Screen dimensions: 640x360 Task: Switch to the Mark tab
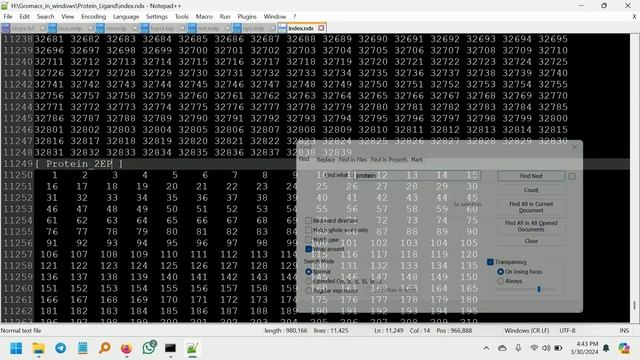pos(417,160)
